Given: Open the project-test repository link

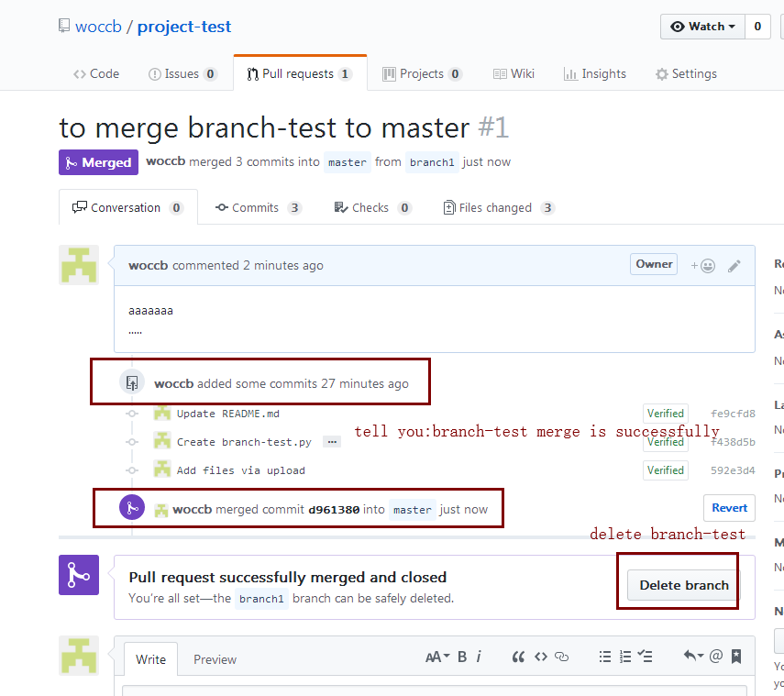Looking at the screenshot, I should tap(184, 27).
